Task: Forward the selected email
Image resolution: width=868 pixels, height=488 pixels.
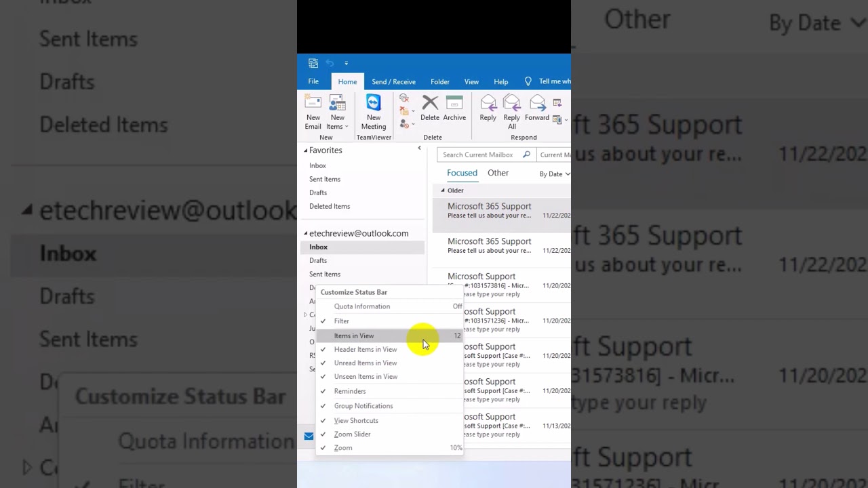Action: 537,108
